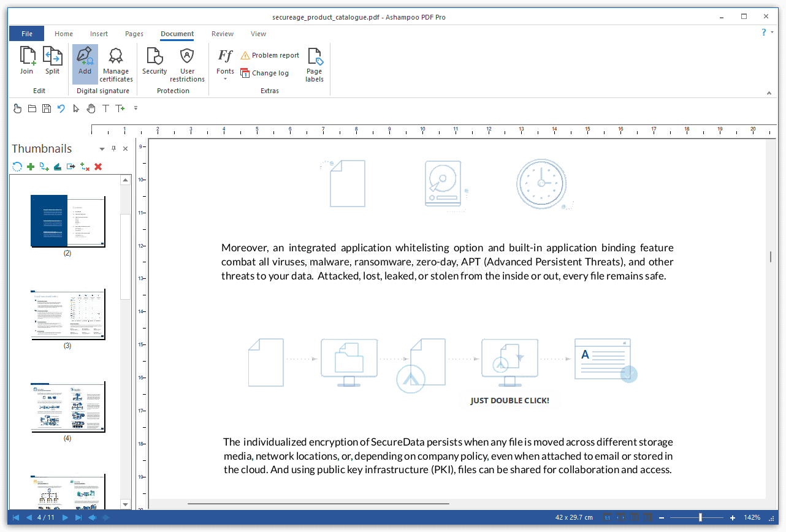This screenshot has height=532, width=786.
Task: Go to the next page
Action: 65,518
